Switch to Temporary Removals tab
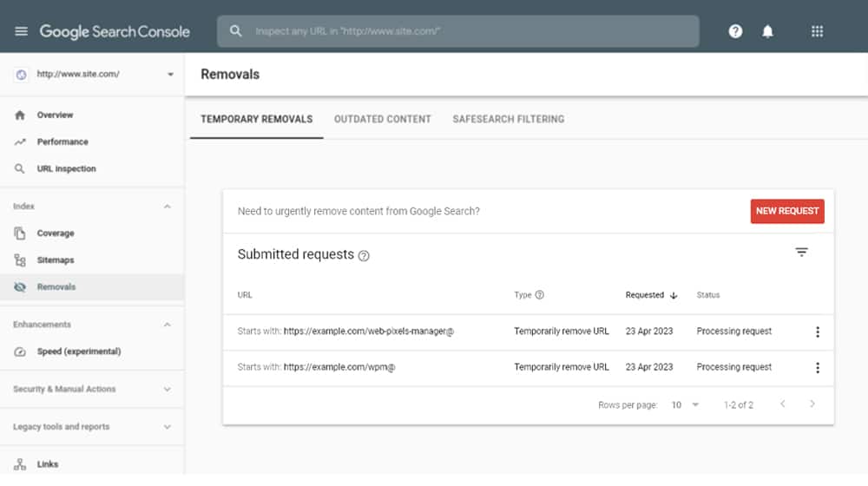This screenshot has height=486, width=868. click(256, 119)
